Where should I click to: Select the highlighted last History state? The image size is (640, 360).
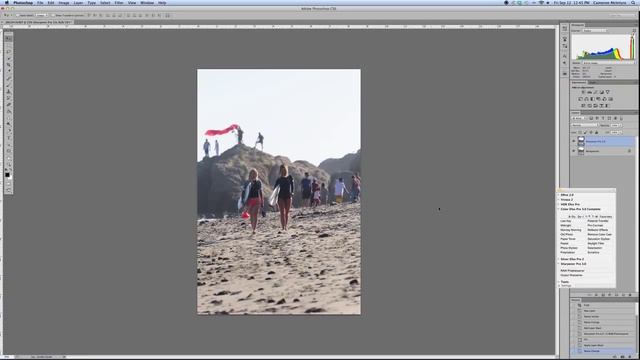(602, 351)
